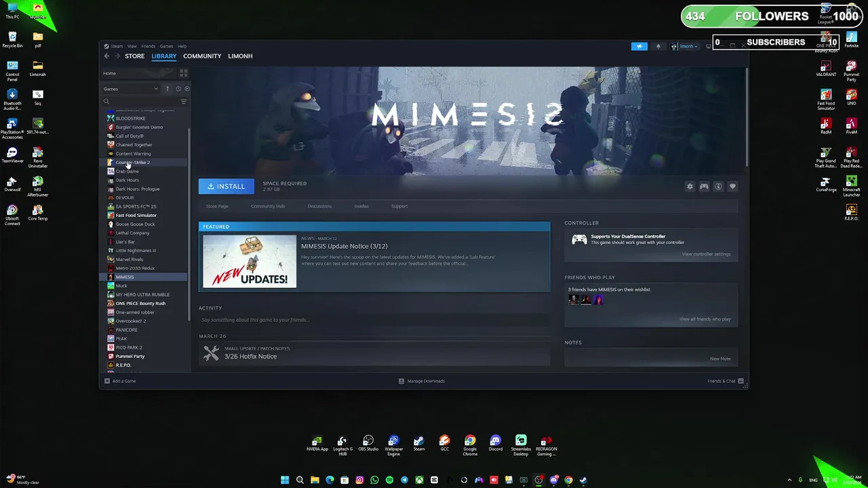Click View controller settings link
Viewport: 868px width, 488px height.
(706, 254)
